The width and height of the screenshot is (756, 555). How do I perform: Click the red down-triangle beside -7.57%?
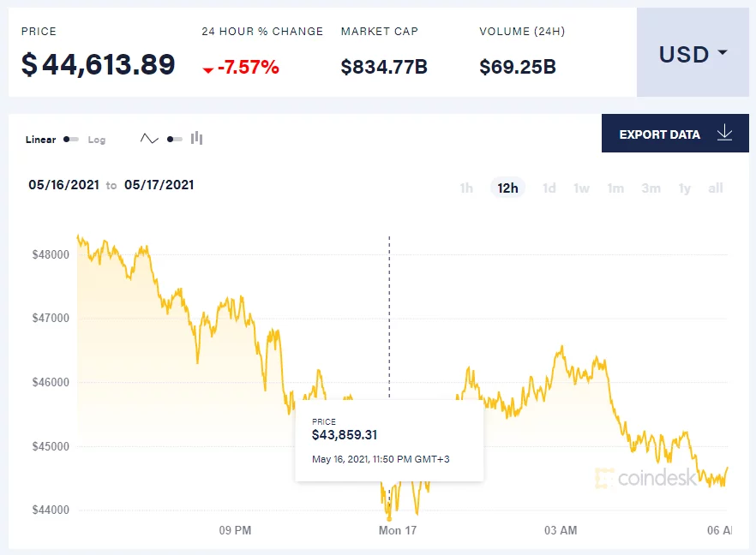tap(207, 69)
